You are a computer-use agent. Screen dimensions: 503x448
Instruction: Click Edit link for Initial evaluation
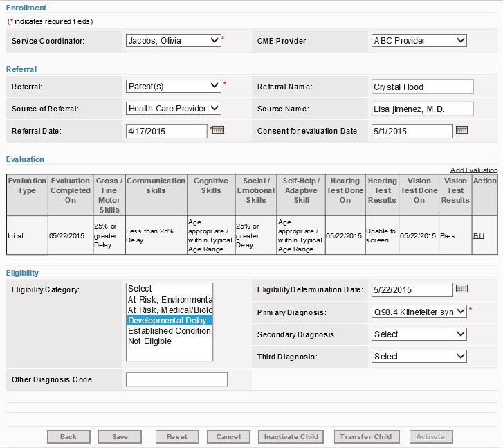(479, 235)
